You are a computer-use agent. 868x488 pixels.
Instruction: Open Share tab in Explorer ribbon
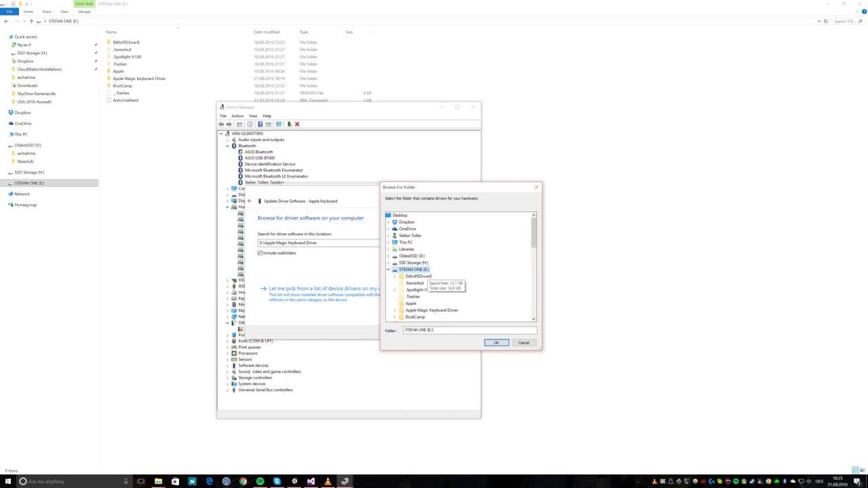46,12
